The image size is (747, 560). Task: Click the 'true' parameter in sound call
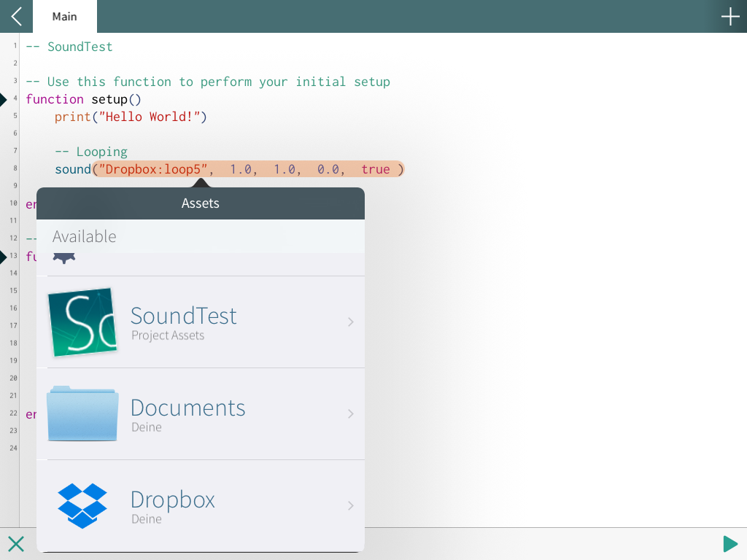pos(376,169)
